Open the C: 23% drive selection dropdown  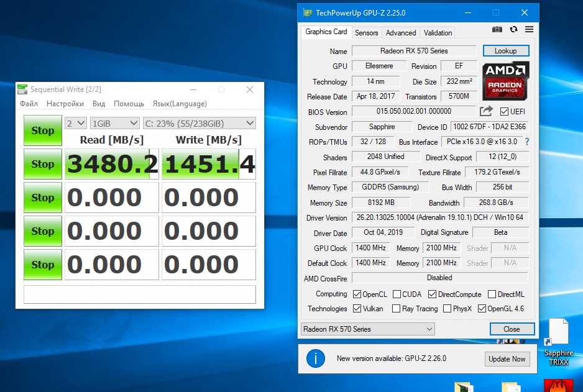pyautogui.click(x=200, y=123)
